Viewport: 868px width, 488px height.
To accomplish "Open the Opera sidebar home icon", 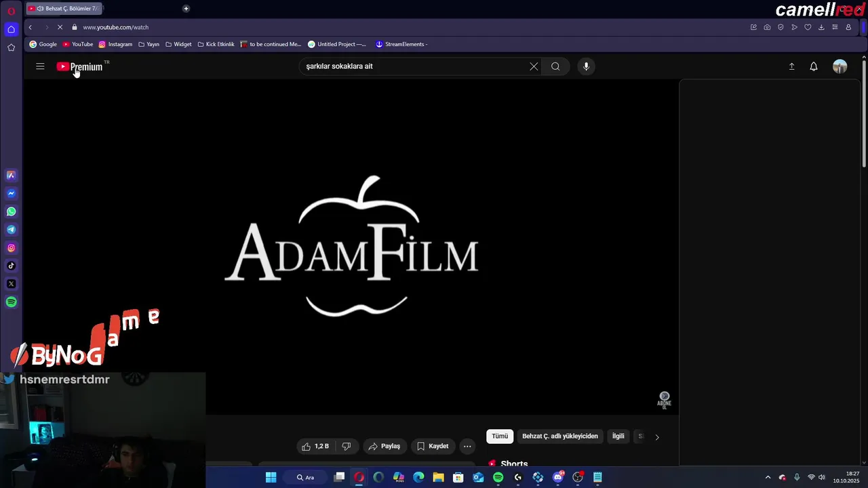I will pos(11,29).
